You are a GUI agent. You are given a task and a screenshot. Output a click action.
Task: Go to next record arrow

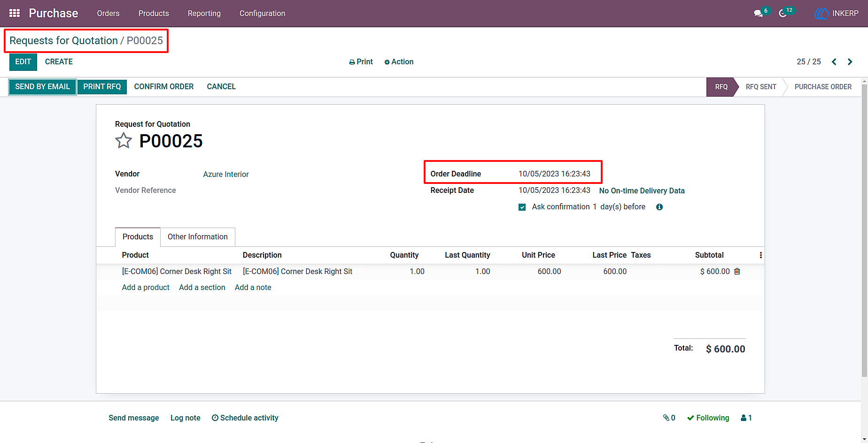pos(850,62)
